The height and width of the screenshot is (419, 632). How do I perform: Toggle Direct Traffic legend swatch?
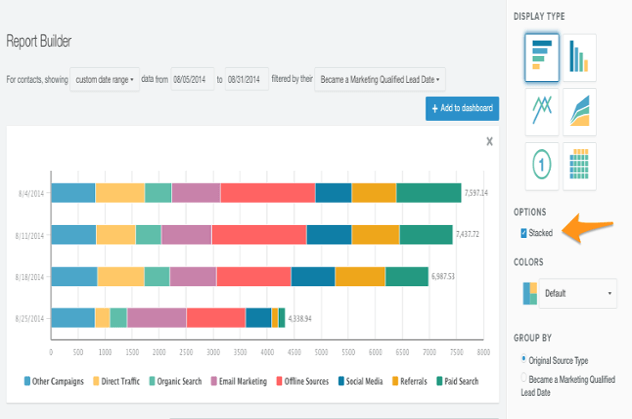pyautogui.click(x=96, y=381)
